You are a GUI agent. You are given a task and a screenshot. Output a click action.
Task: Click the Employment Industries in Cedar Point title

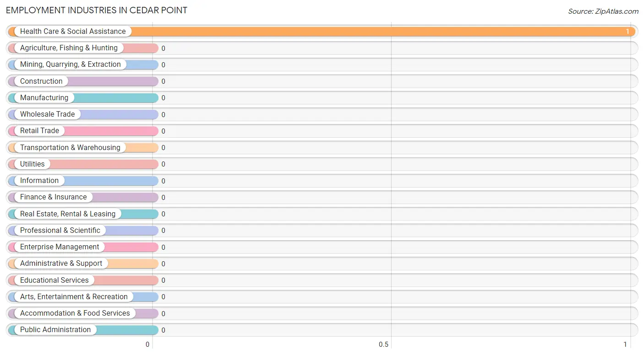97,10
